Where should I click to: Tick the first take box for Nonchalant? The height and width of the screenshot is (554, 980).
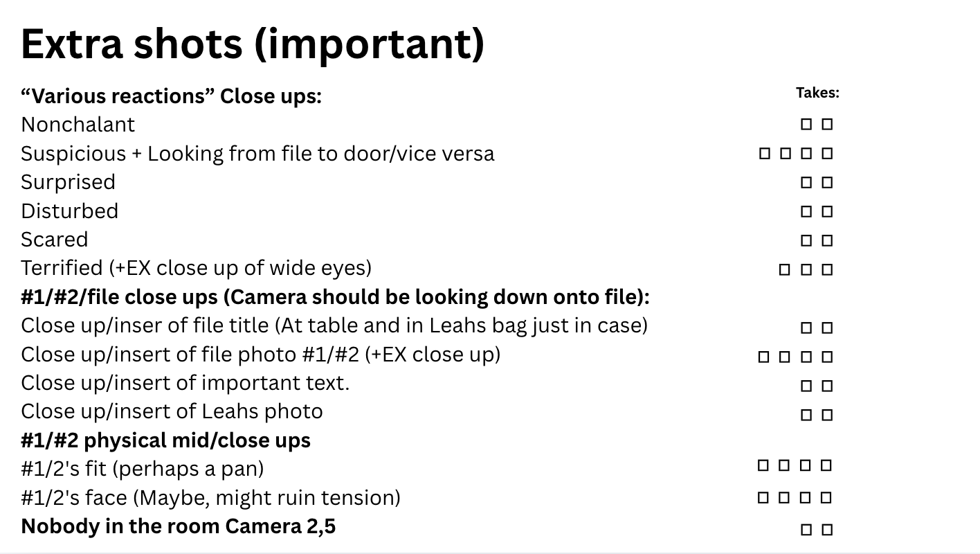click(x=806, y=125)
